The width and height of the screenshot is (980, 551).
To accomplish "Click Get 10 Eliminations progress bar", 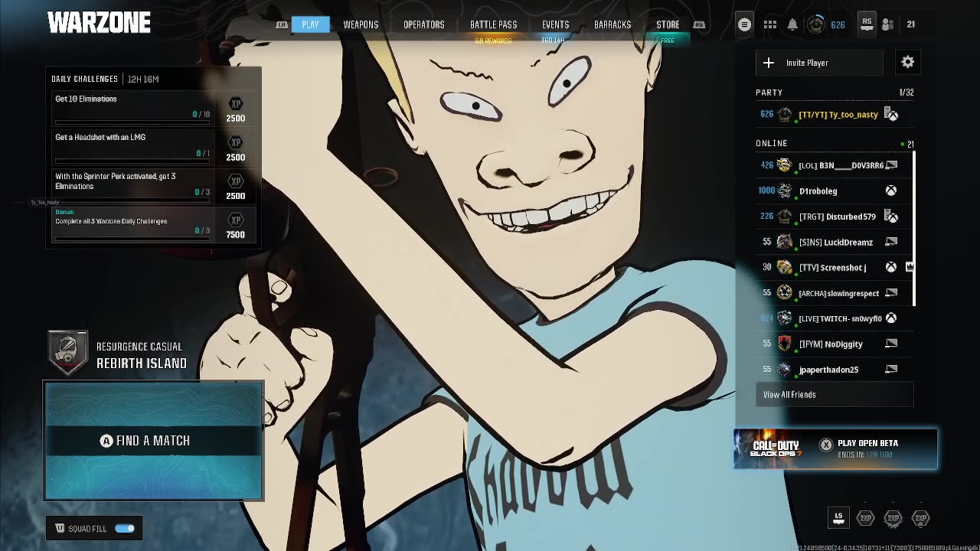I will (132, 122).
